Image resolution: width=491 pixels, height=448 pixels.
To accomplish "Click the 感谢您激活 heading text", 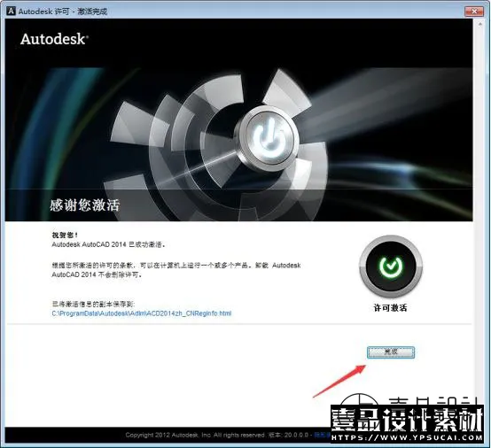I will [85, 205].
